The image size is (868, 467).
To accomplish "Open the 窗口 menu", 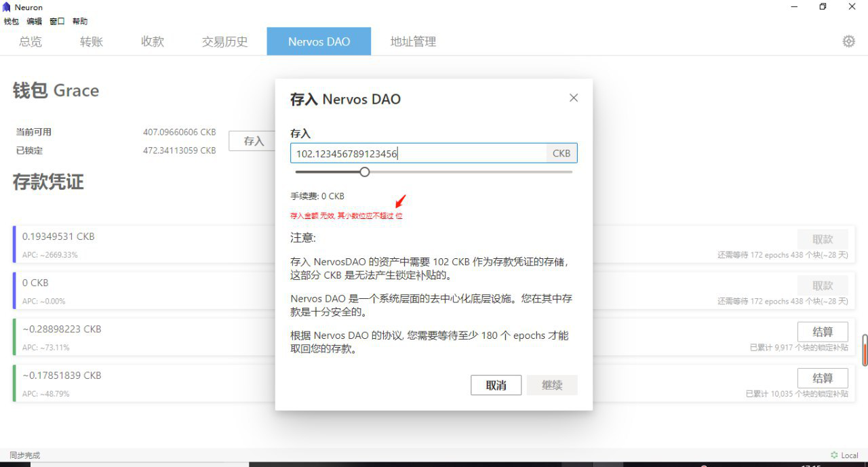I will (57, 21).
